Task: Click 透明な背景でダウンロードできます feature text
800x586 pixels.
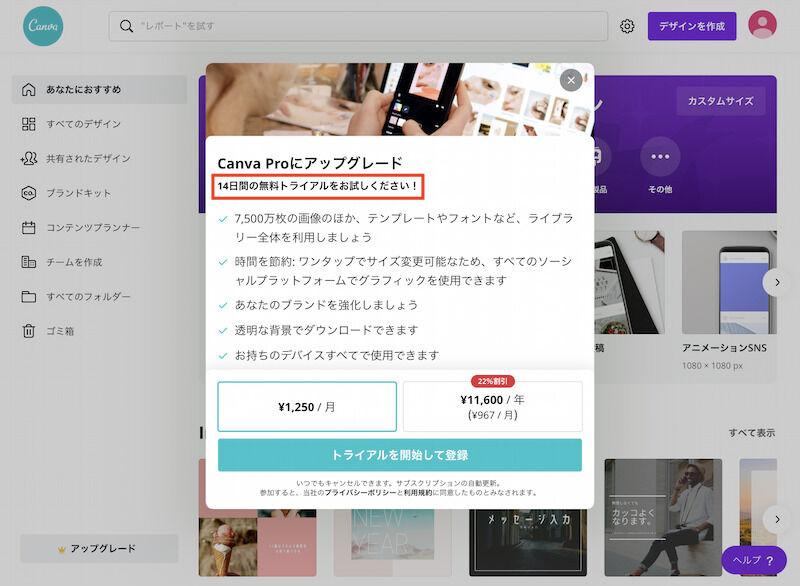Action: 326,330
